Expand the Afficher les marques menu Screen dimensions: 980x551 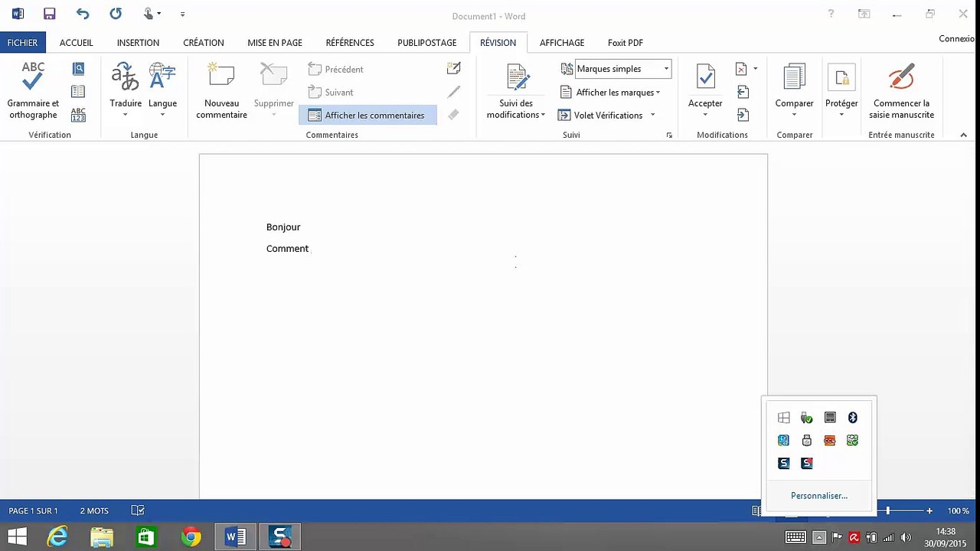(609, 92)
